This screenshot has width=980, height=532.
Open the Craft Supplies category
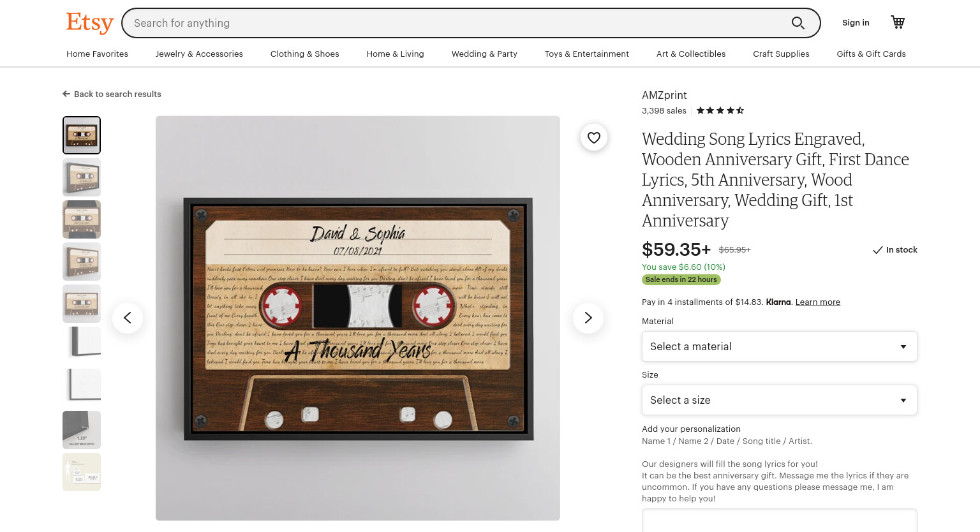[x=781, y=54]
